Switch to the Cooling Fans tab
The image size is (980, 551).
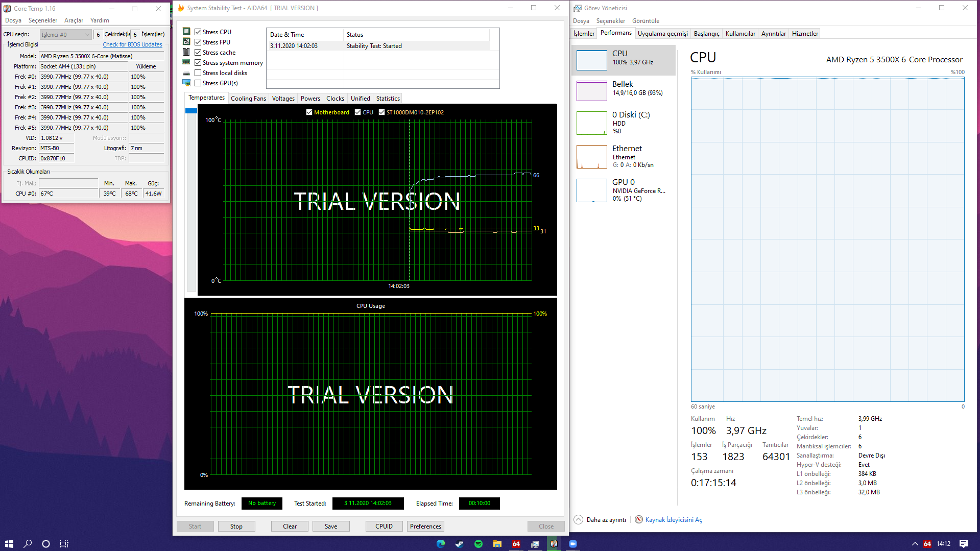coord(248,99)
